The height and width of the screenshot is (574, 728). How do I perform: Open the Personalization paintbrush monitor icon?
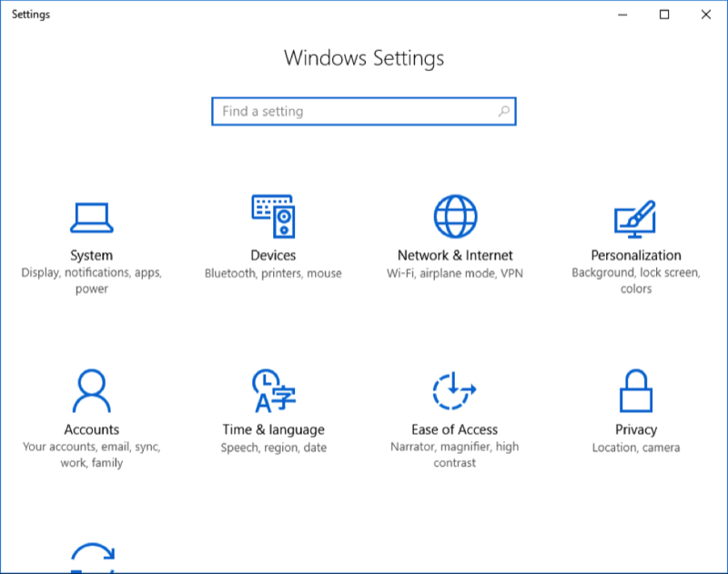coord(635,219)
